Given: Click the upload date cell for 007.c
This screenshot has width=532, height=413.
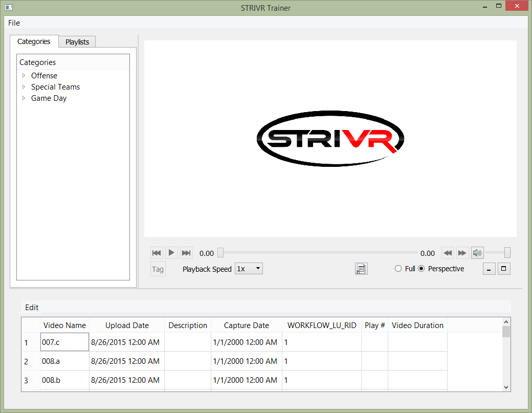Looking at the screenshot, I should click(x=127, y=342).
